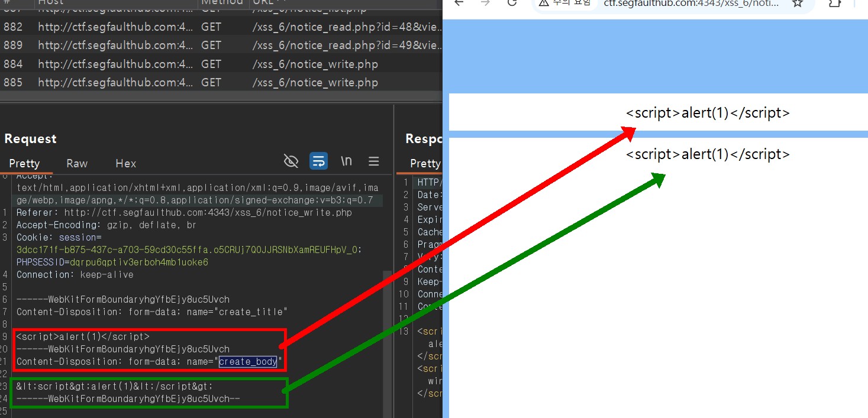This screenshot has height=418, width=868.
Task: Select history row number 889
Action: pyautogui.click(x=221, y=45)
